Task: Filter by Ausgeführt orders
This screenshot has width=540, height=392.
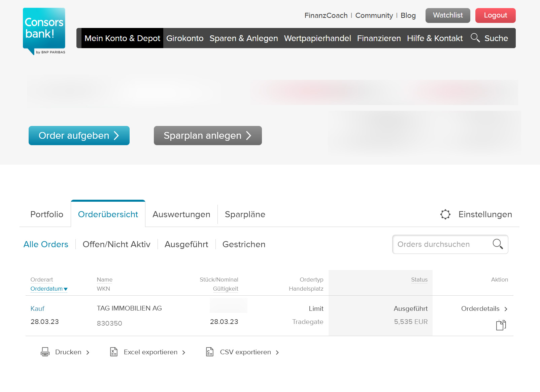Action: click(186, 244)
